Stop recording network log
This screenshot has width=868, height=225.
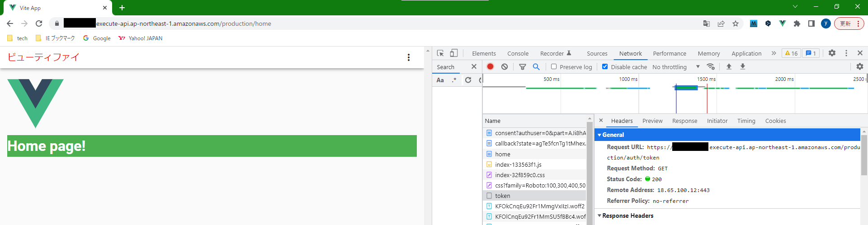(490, 66)
